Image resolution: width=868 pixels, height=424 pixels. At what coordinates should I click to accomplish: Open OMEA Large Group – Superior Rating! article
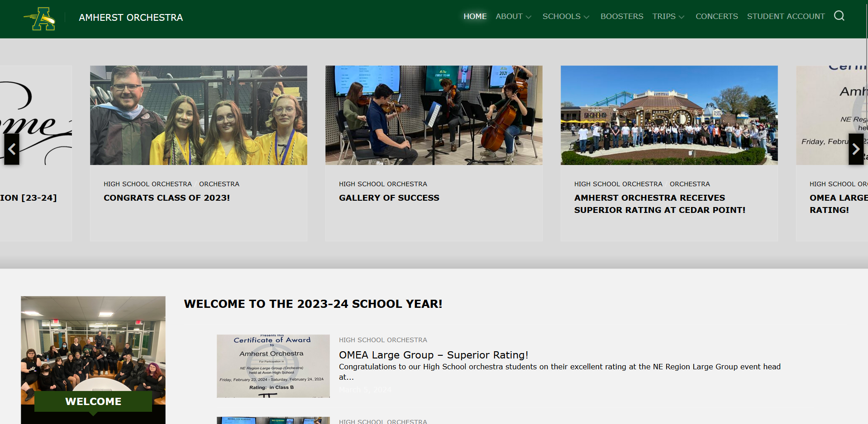(434, 355)
